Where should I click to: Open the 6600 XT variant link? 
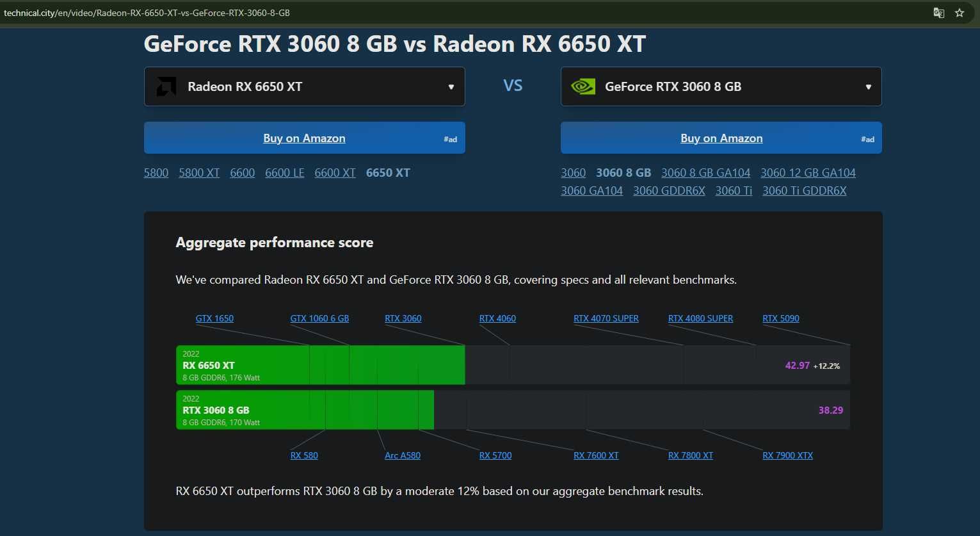pos(335,173)
